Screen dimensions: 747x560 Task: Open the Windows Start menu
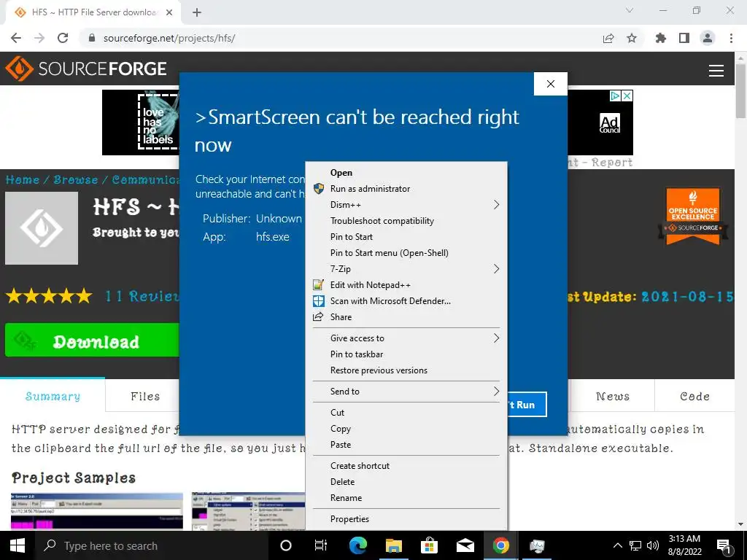[x=18, y=545]
